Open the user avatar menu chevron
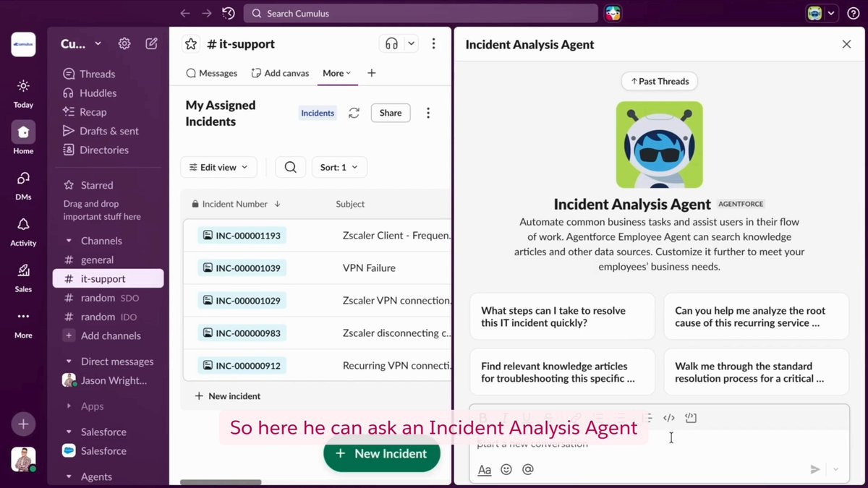This screenshot has height=488, width=868. (832, 13)
